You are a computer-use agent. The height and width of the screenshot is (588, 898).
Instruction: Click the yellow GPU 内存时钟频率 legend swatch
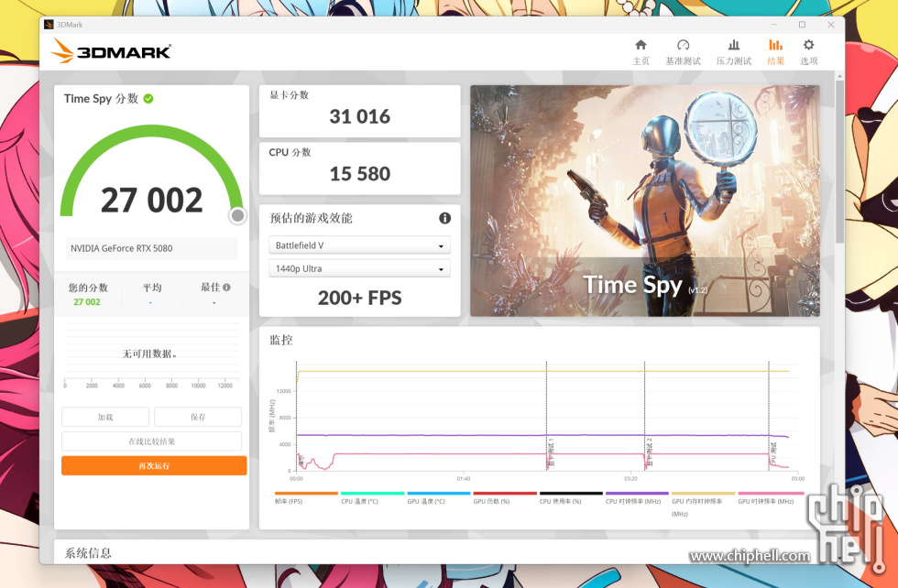tap(704, 493)
